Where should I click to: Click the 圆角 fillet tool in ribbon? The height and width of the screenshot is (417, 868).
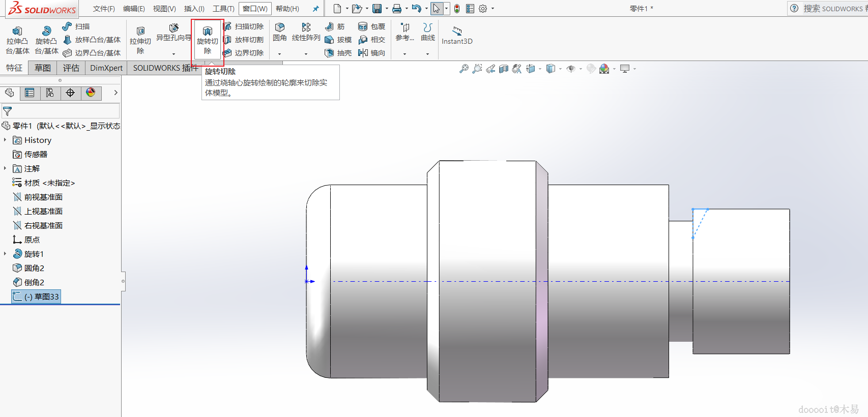click(x=280, y=32)
